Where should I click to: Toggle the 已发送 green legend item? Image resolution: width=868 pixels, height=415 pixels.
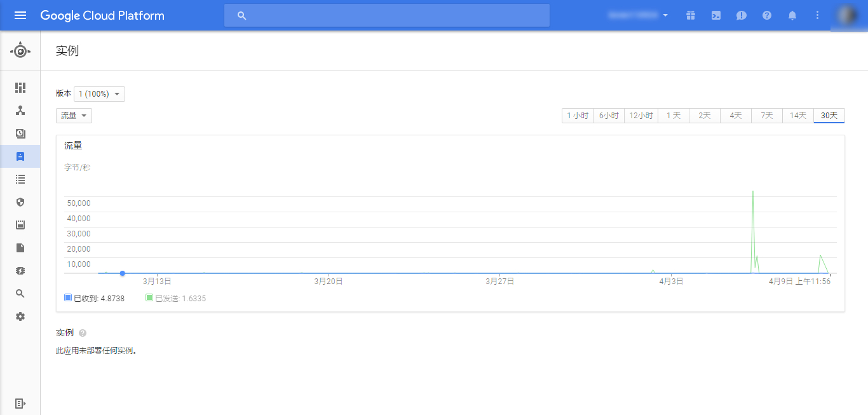click(176, 298)
